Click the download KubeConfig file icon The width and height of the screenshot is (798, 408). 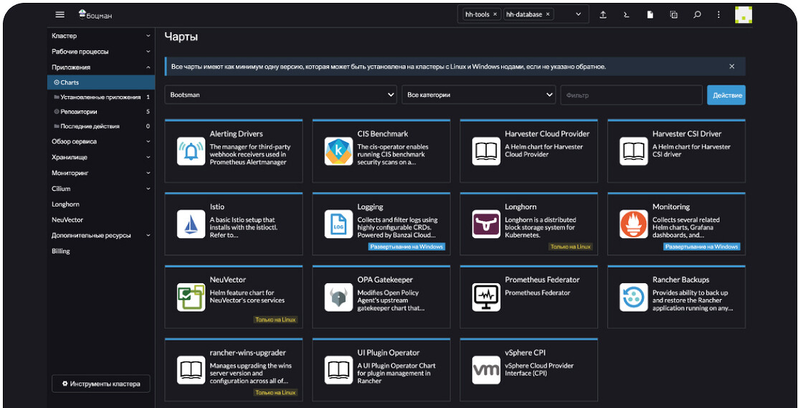coord(650,15)
